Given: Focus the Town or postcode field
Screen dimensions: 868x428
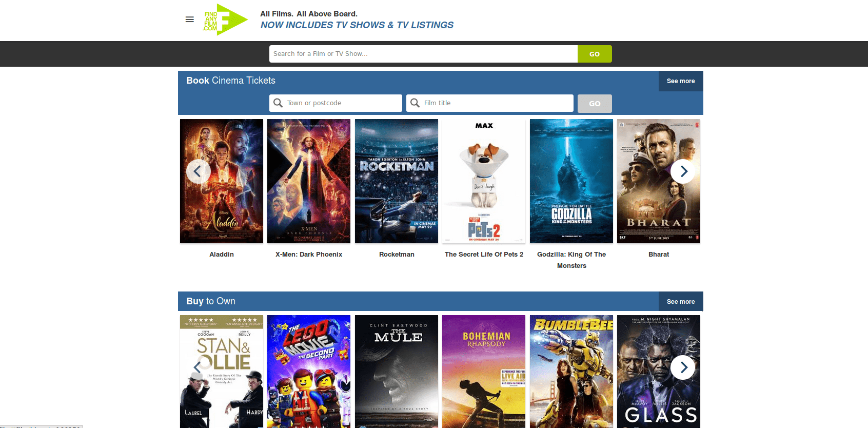Looking at the screenshot, I should click(336, 103).
